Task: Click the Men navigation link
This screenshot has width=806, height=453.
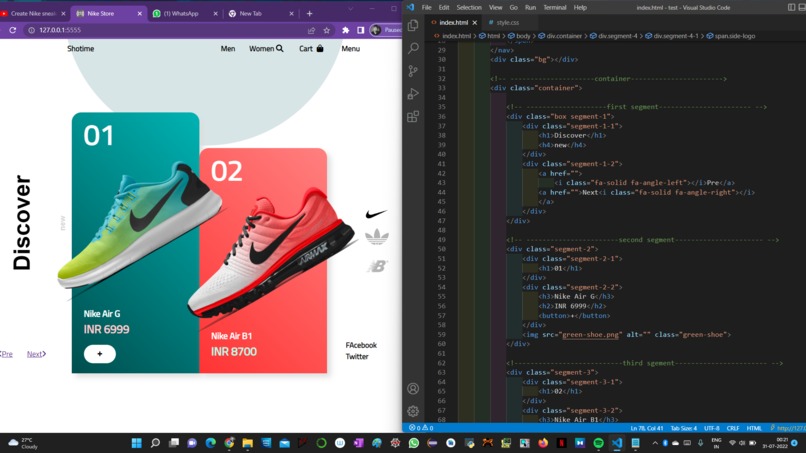Action: click(228, 48)
